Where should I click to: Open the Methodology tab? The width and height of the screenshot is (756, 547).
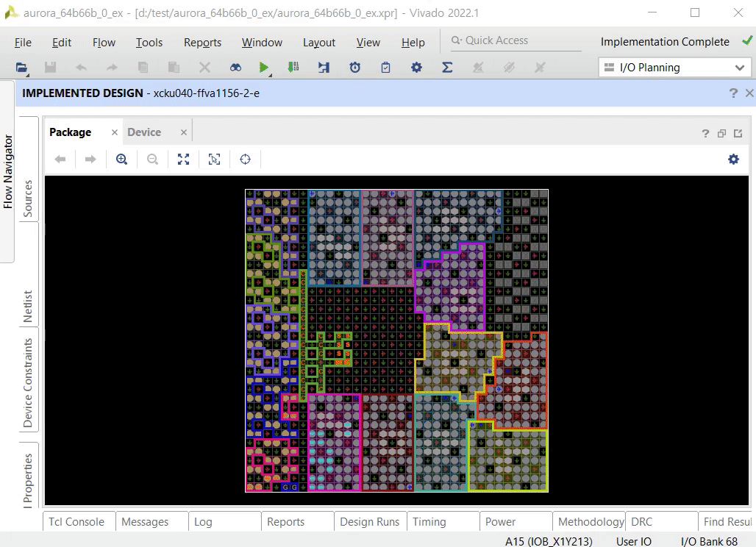[x=591, y=522]
